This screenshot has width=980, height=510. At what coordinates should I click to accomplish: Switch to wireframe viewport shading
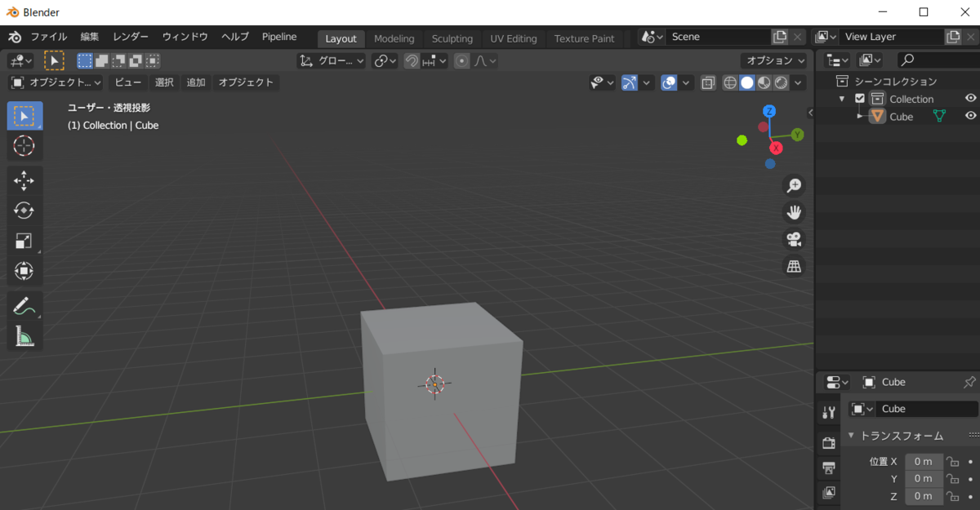[x=730, y=82]
